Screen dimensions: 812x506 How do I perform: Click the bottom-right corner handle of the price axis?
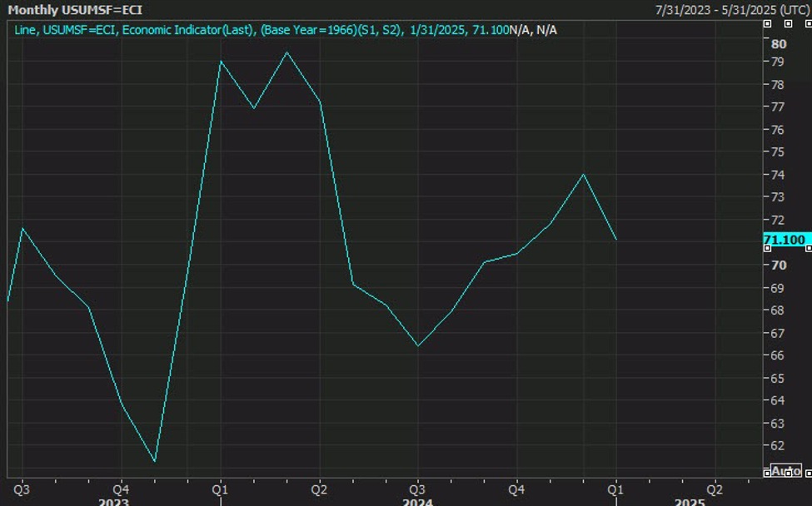pos(808,473)
